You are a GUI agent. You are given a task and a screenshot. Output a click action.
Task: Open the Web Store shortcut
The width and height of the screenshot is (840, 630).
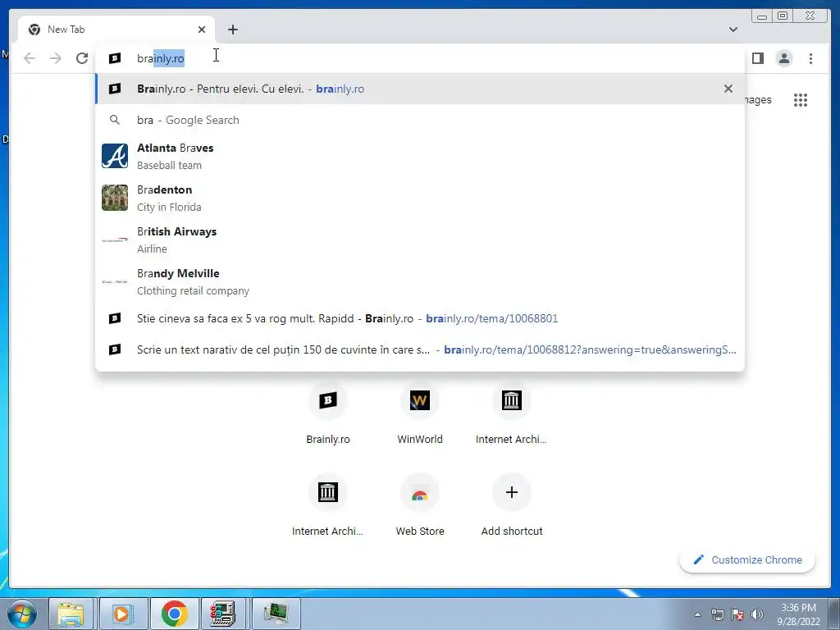(420, 506)
